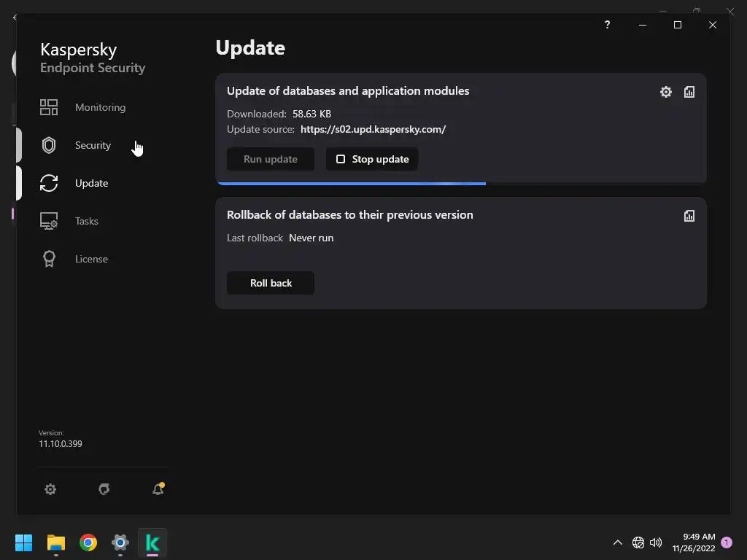Click the Stop update button

tap(372, 159)
